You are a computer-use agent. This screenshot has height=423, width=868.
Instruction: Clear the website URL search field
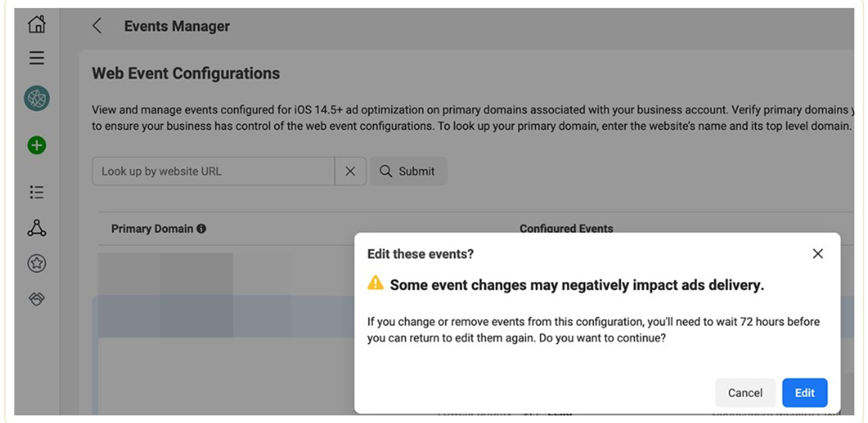click(350, 171)
